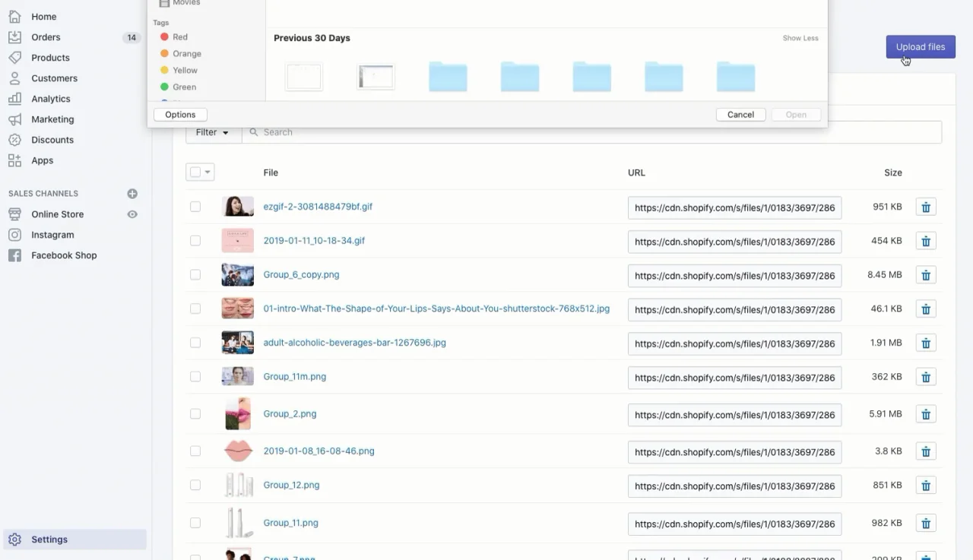Tick the Group_2.png checkbox

195,413
